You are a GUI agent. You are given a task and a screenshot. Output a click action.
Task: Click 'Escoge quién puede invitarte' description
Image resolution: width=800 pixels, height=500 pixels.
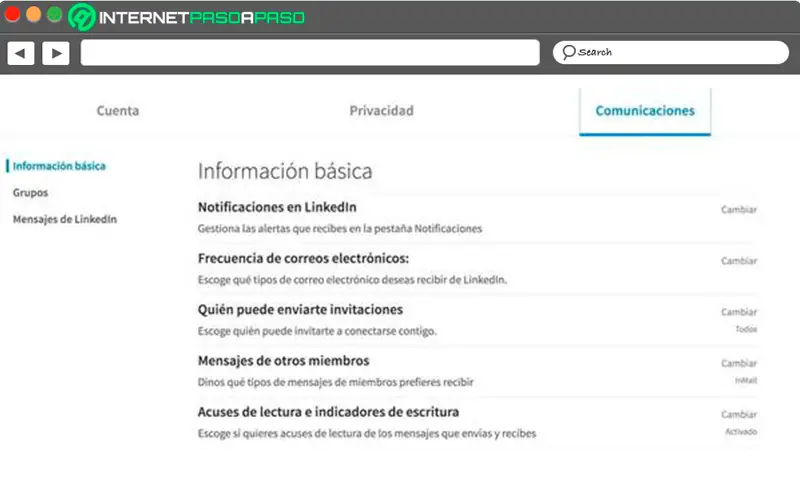317,331
